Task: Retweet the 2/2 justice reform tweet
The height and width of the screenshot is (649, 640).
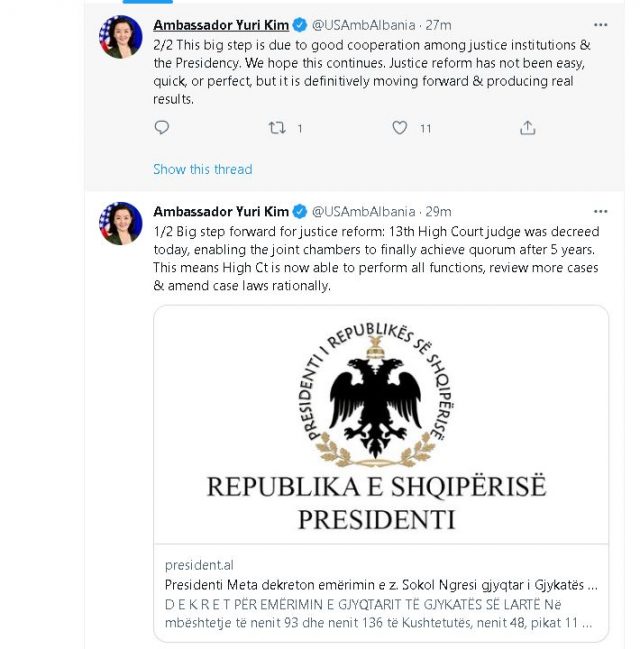Action: 277,128
